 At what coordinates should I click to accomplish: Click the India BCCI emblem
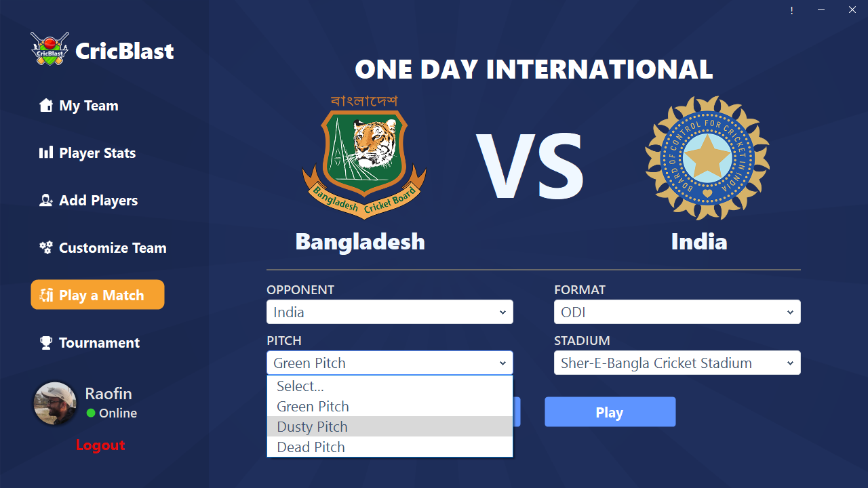tap(707, 157)
